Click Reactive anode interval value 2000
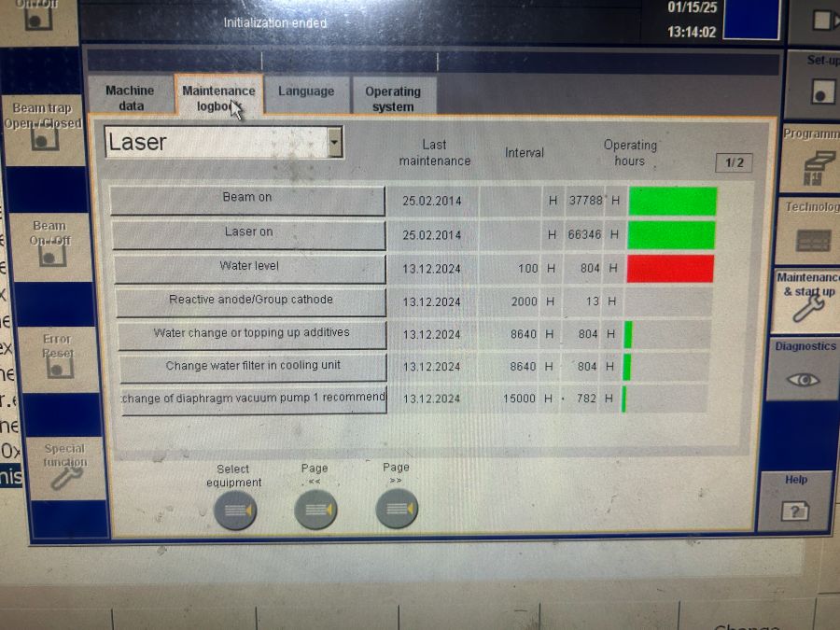 (x=524, y=301)
